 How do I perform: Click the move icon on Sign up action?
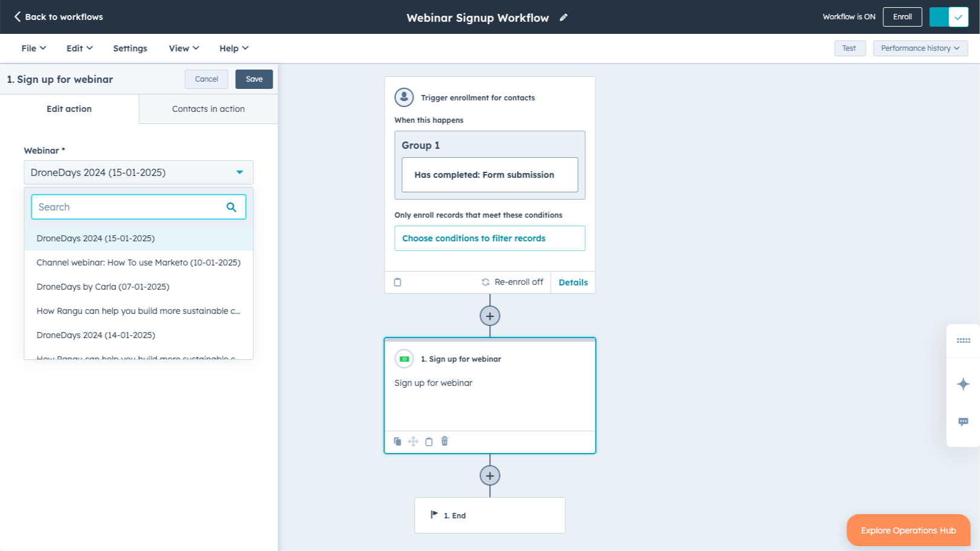click(x=413, y=442)
